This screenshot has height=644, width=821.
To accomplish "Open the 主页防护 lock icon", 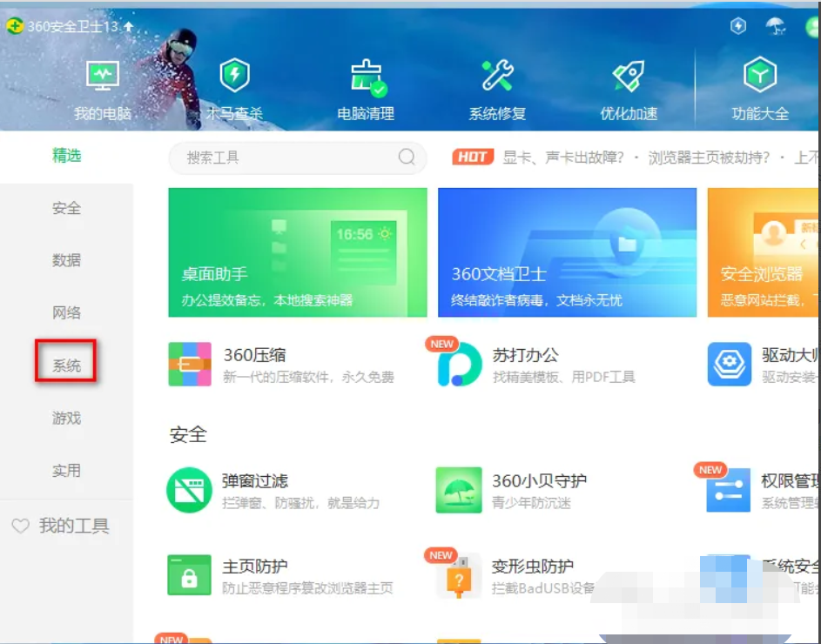I will point(189,575).
